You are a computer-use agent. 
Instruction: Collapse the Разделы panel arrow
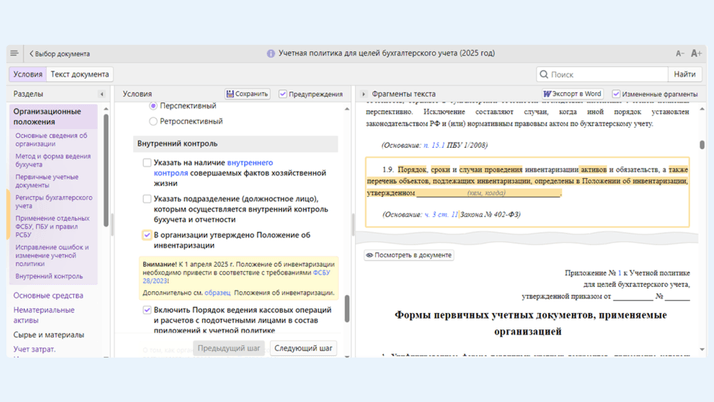point(101,94)
